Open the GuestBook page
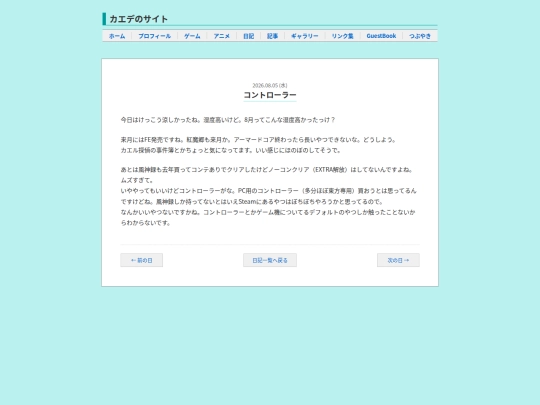 pyautogui.click(x=381, y=36)
